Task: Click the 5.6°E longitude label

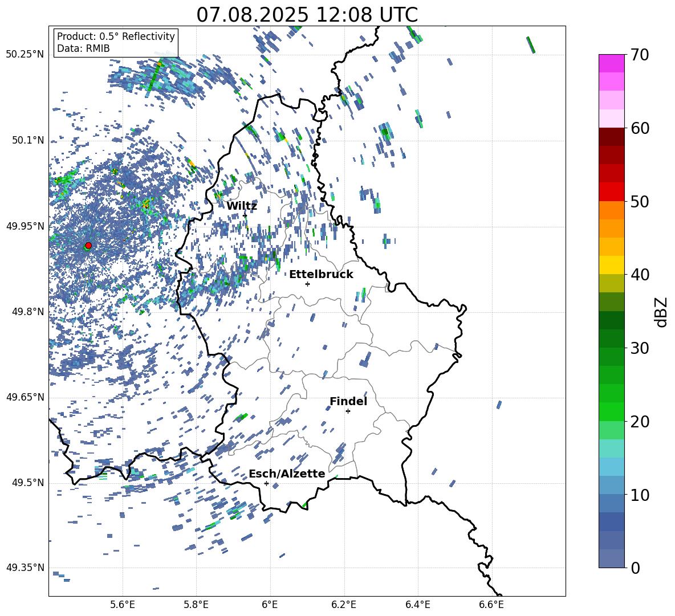Action: pos(123,605)
